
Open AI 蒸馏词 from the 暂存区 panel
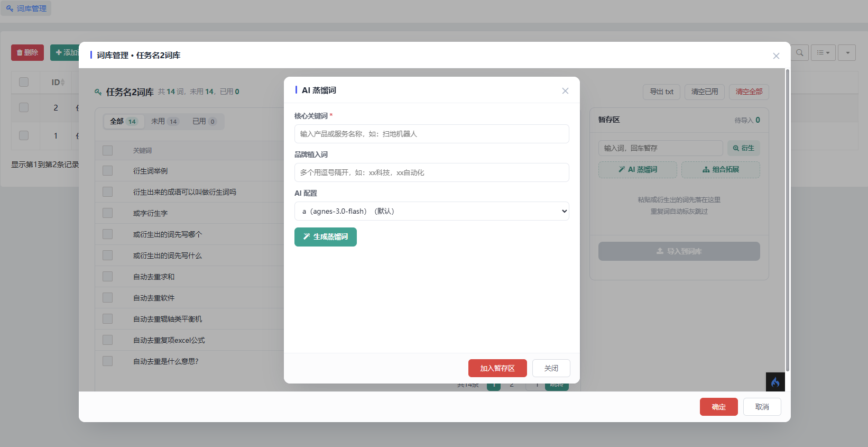click(638, 170)
